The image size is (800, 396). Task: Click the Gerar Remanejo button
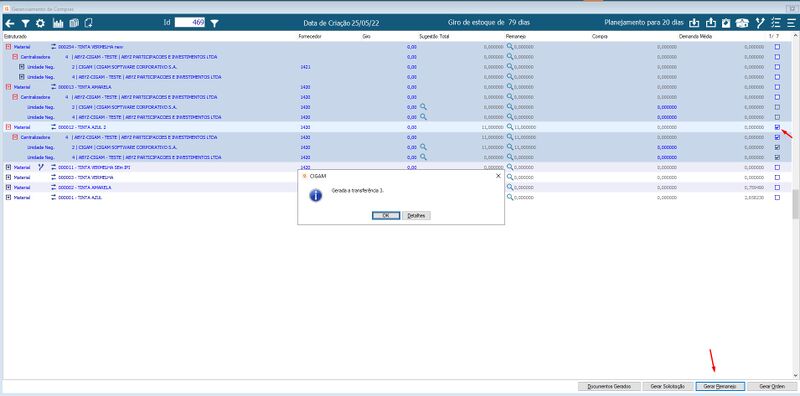(x=720, y=386)
